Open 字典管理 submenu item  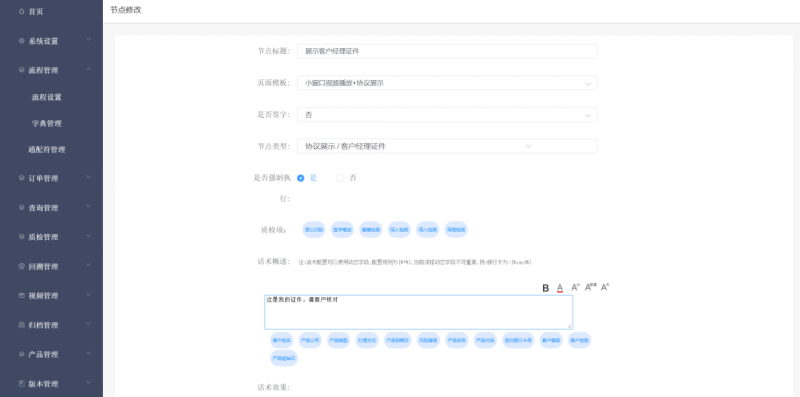click(46, 123)
